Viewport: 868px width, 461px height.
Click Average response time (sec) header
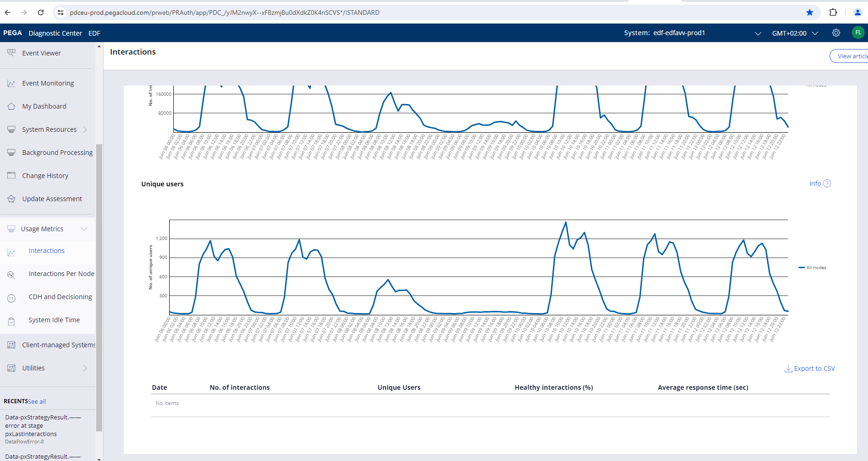pyautogui.click(x=703, y=387)
